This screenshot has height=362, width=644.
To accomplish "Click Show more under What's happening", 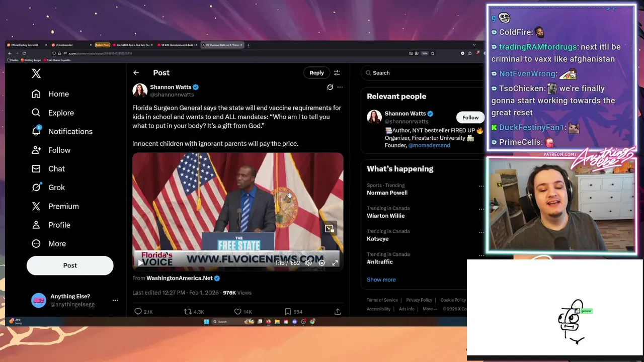I will coord(381,280).
